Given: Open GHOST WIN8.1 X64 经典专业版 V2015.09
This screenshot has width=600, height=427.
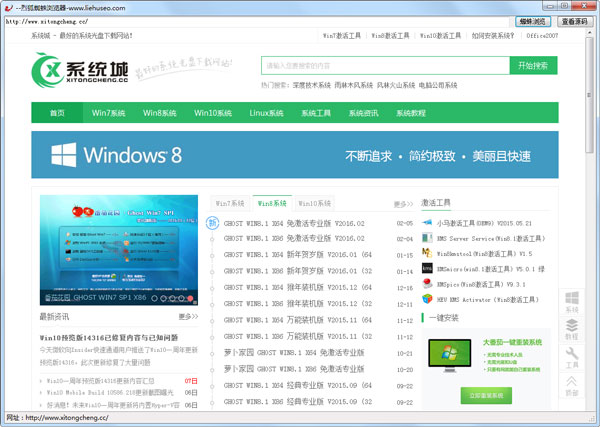Looking at the screenshot, I should pyautogui.click(x=298, y=385).
